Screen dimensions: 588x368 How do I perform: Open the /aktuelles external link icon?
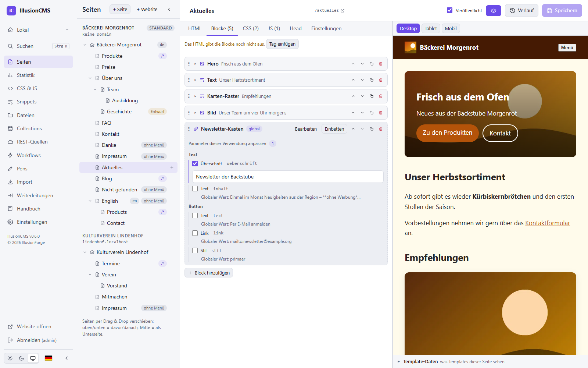coord(343,11)
